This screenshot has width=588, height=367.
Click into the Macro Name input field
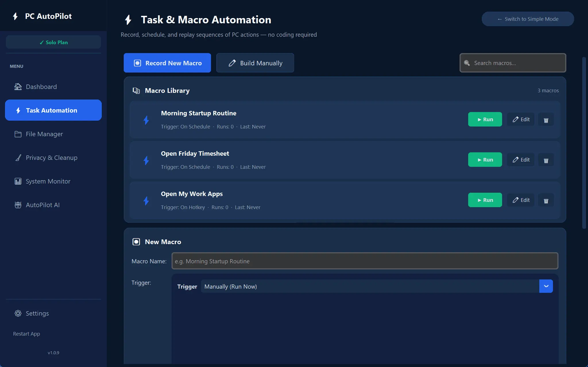pyautogui.click(x=365, y=261)
